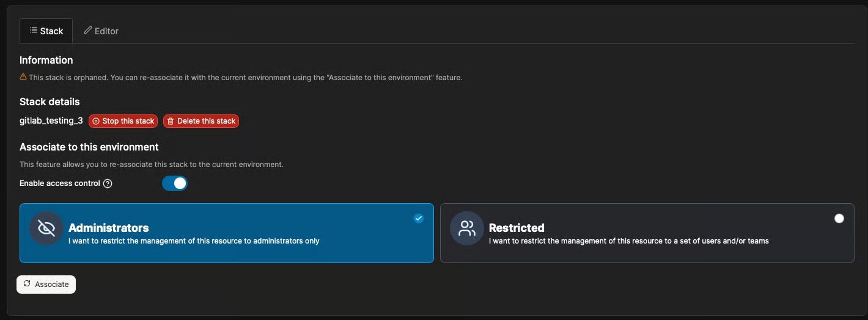The width and height of the screenshot is (868, 320).
Task: Click the crossed-out eye Administrators icon
Action: pos(46,228)
